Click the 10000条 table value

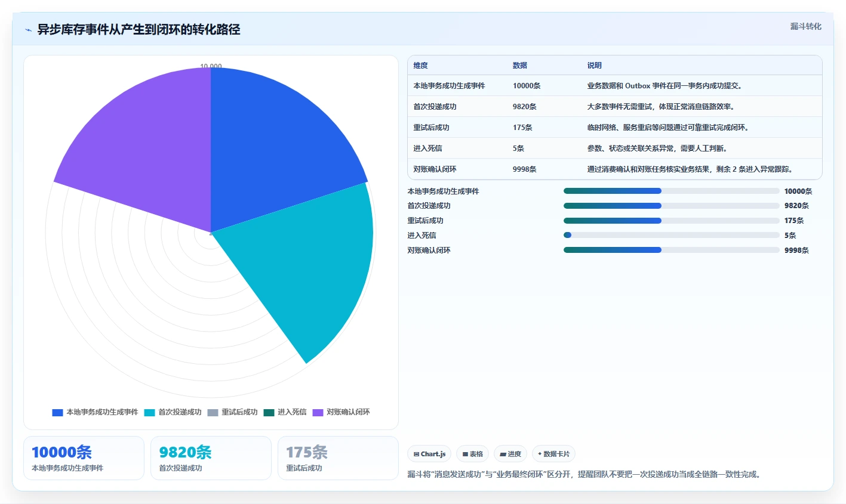coord(527,86)
